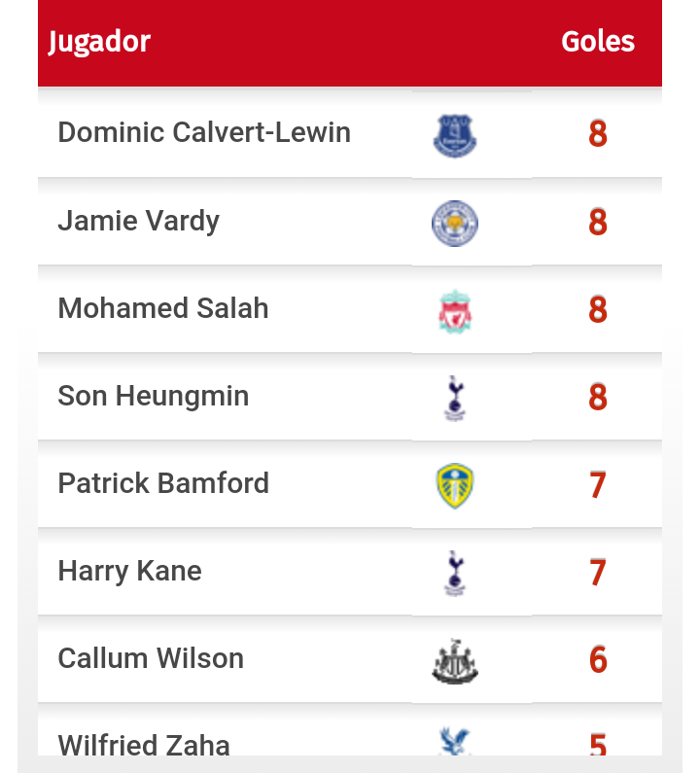Click Tottenham crest beside Harry Kane
The image size is (700, 773).
click(x=455, y=573)
